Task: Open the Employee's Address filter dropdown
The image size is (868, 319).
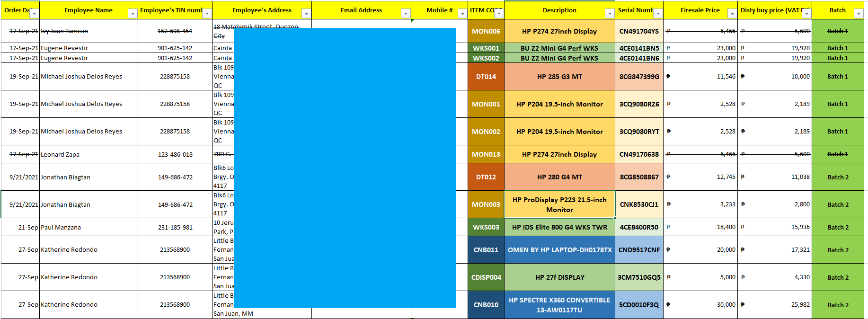Action: 306,14
